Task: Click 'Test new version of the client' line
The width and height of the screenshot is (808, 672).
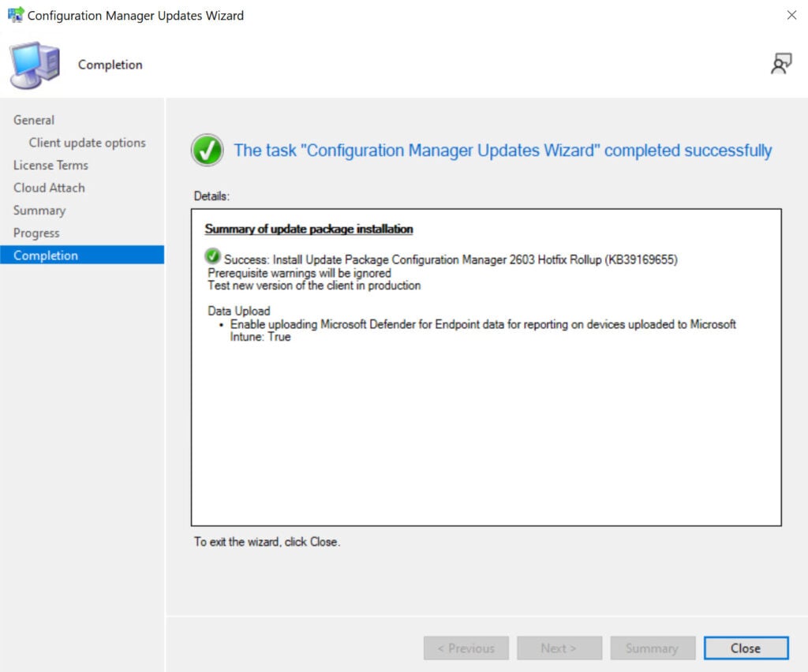Action: point(314,286)
